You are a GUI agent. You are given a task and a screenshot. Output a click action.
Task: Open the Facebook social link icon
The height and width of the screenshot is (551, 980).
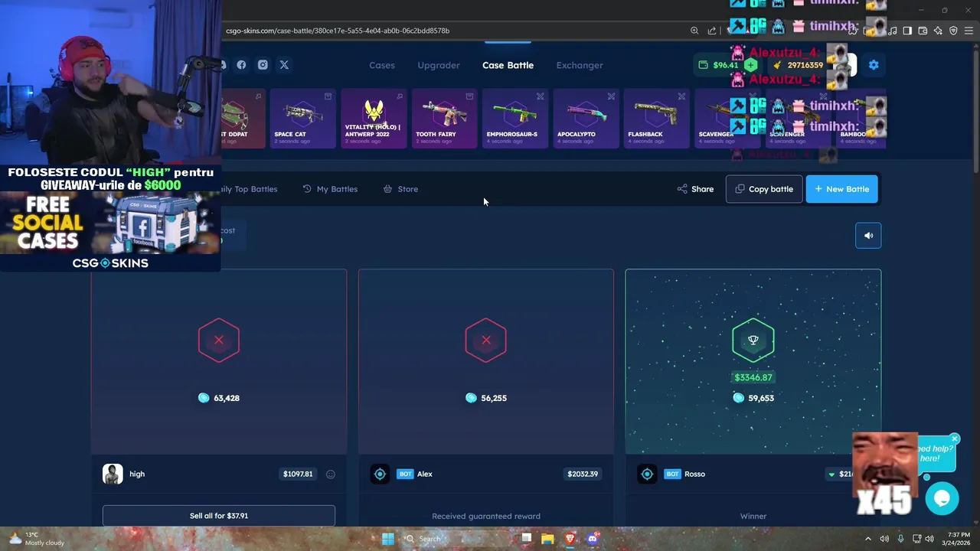[x=241, y=65]
